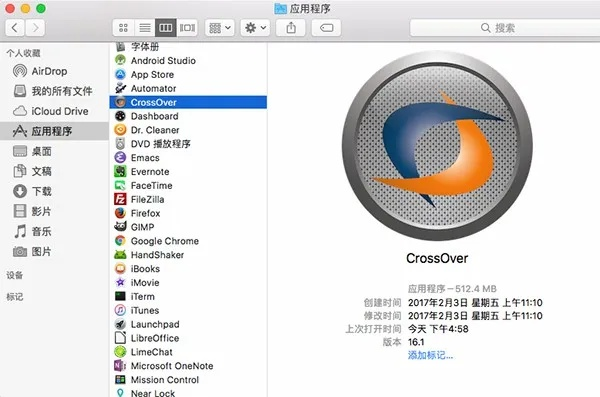The width and height of the screenshot is (600, 397).
Task: Open iCloud Drive in the sidebar
Action: (54, 111)
